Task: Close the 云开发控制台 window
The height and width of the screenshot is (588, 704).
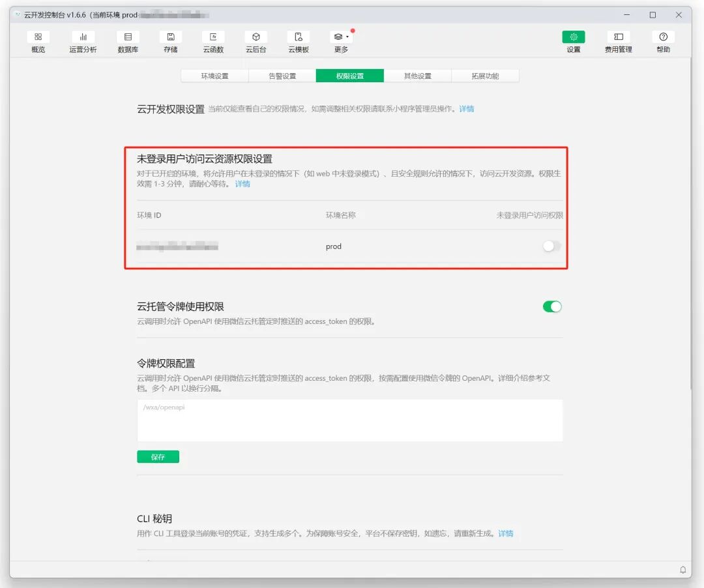Action: click(x=679, y=15)
